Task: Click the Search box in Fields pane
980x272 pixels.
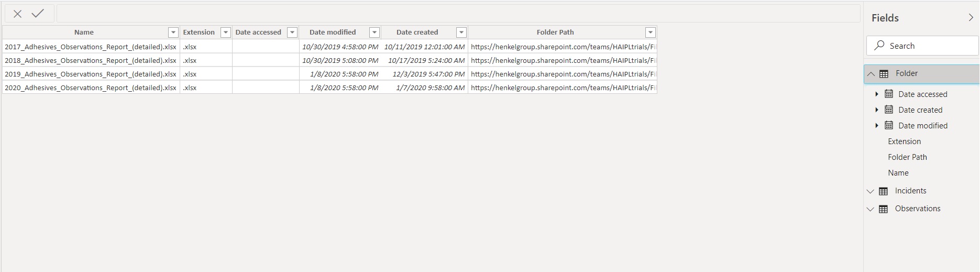Action: [x=922, y=46]
